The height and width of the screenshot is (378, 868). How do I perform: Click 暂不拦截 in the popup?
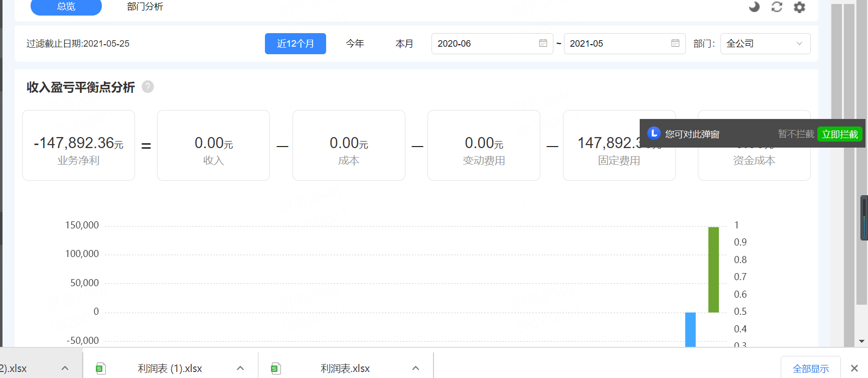click(x=796, y=134)
